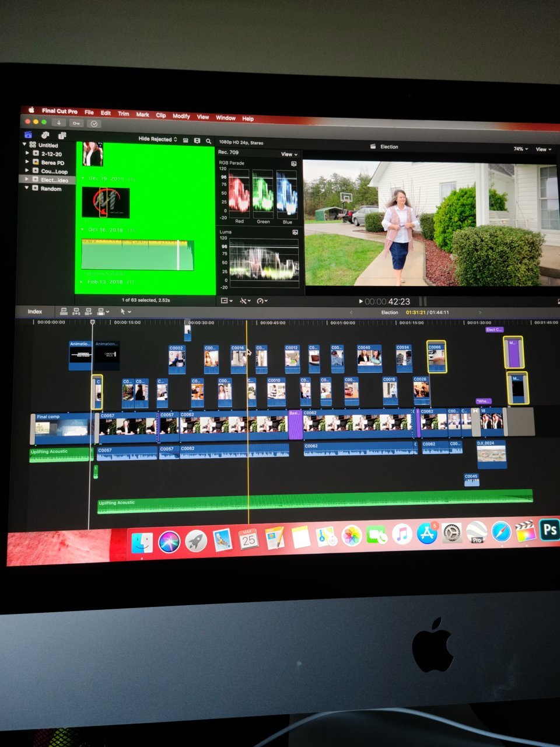Launch Siri from the Dock
Image resolution: width=560 pixels, height=747 pixels.
tap(169, 542)
